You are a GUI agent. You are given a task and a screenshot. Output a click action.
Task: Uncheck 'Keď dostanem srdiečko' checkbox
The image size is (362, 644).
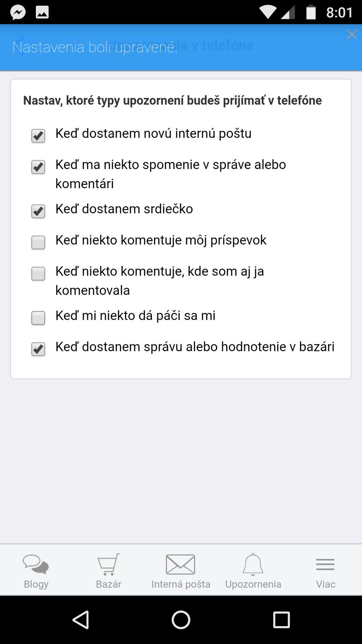tap(38, 211)
